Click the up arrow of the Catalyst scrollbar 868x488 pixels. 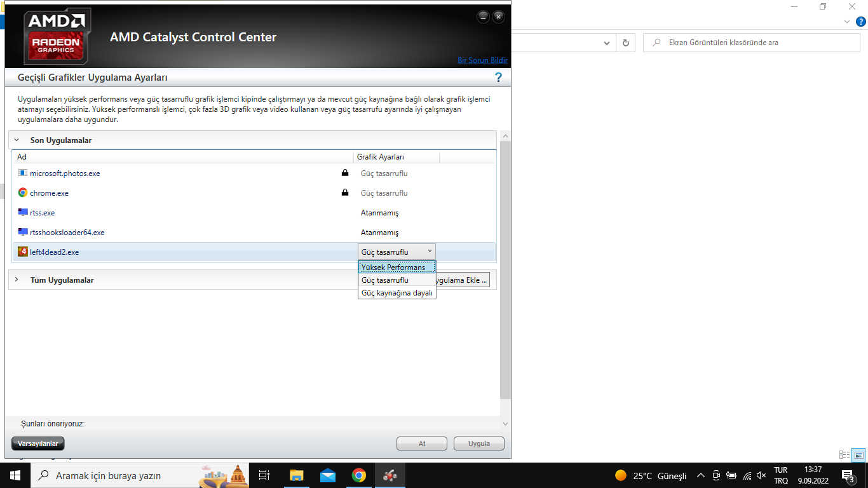pos(506,136)
